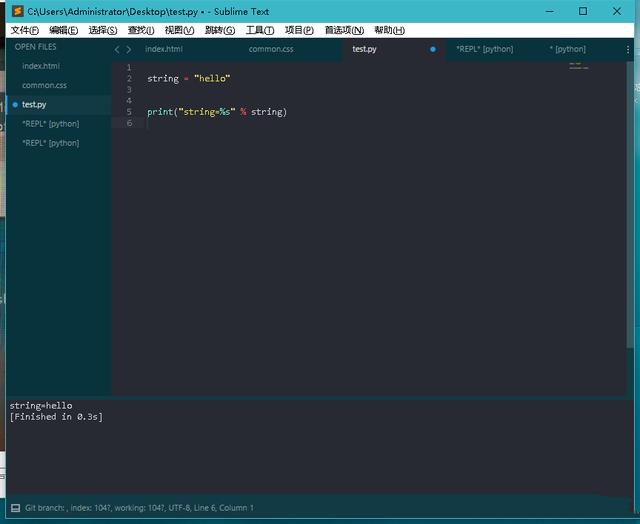
Task: Click the print statement on line 5
Action: point(217,112)
